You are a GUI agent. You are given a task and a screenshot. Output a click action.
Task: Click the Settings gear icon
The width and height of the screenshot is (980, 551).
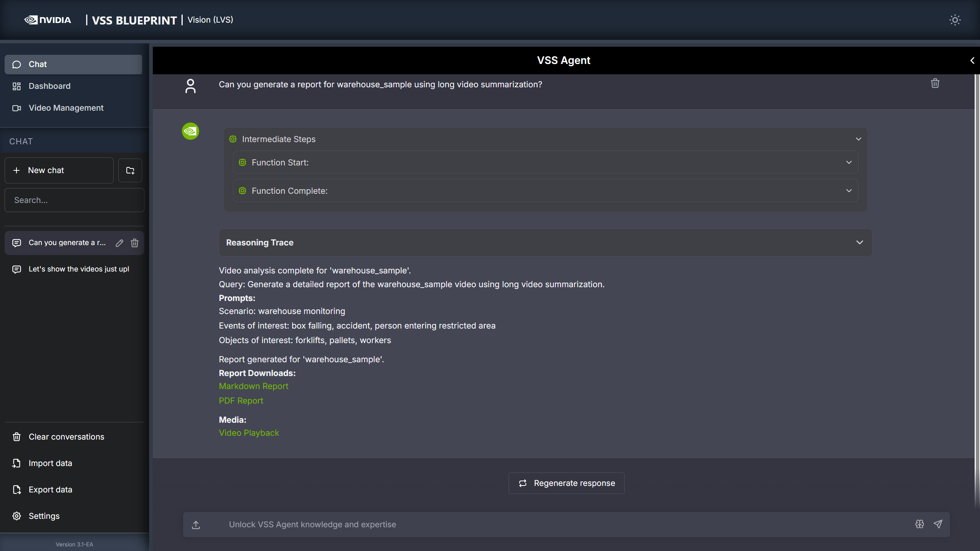(16, 516)
